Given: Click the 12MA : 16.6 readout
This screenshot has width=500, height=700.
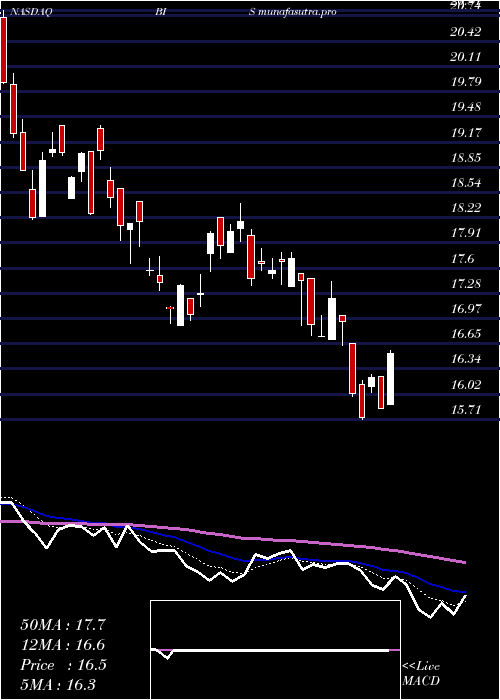Looking at the screenshot, I should click(63, 645).
